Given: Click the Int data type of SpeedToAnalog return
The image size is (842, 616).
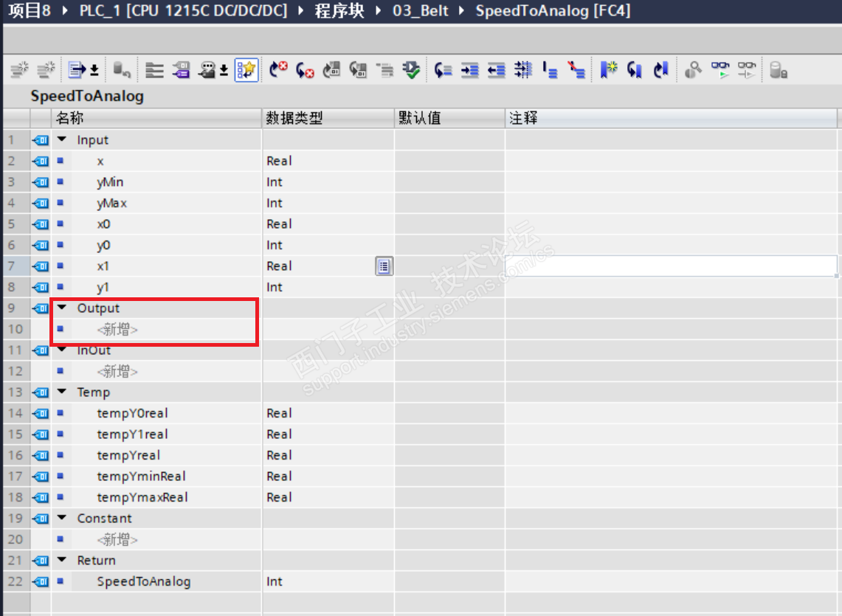Looking at the screenshot, I should [275, 581].
